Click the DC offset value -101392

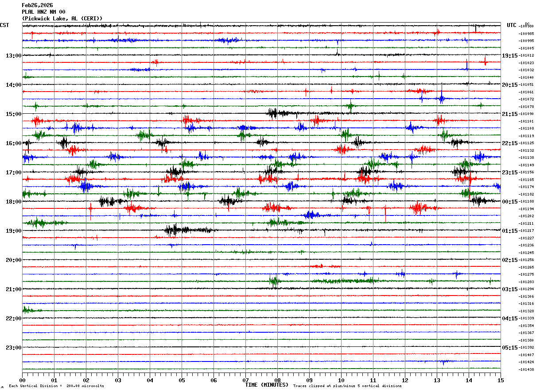click(527, 348)
